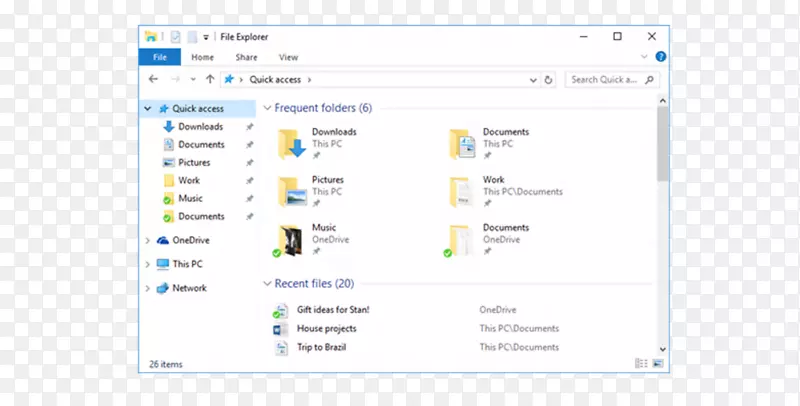Select This PC in navigation pane
The height and width of the screenshot is (406, 800).
(x=187, y=264)
